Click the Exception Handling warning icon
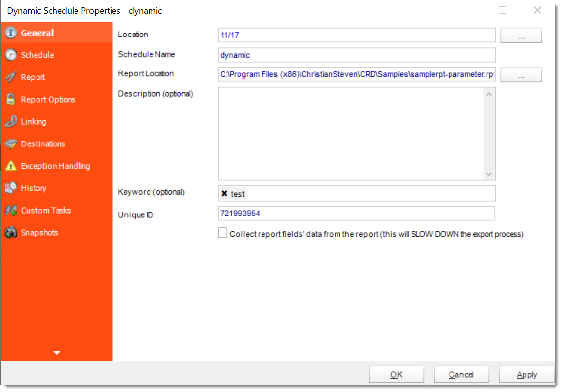Screen dimensions: 562x392 pyautogui.click(x=12, y=166)
